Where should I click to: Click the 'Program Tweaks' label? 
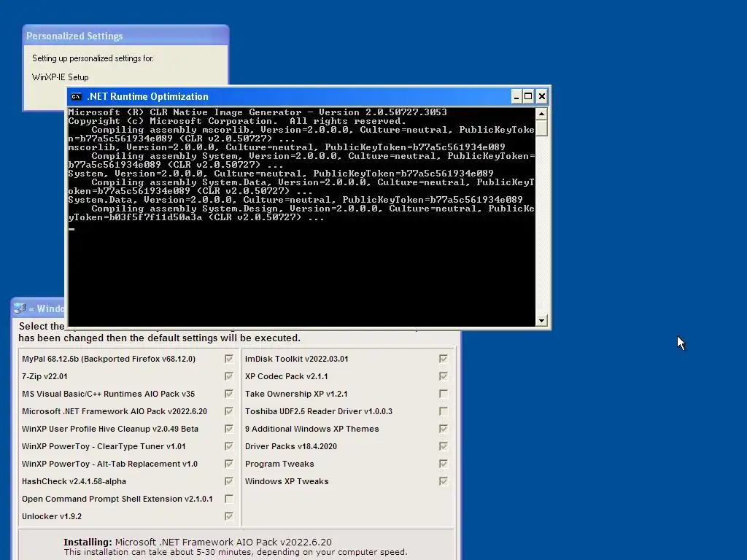pyautogui.click(x=279, y=464)
